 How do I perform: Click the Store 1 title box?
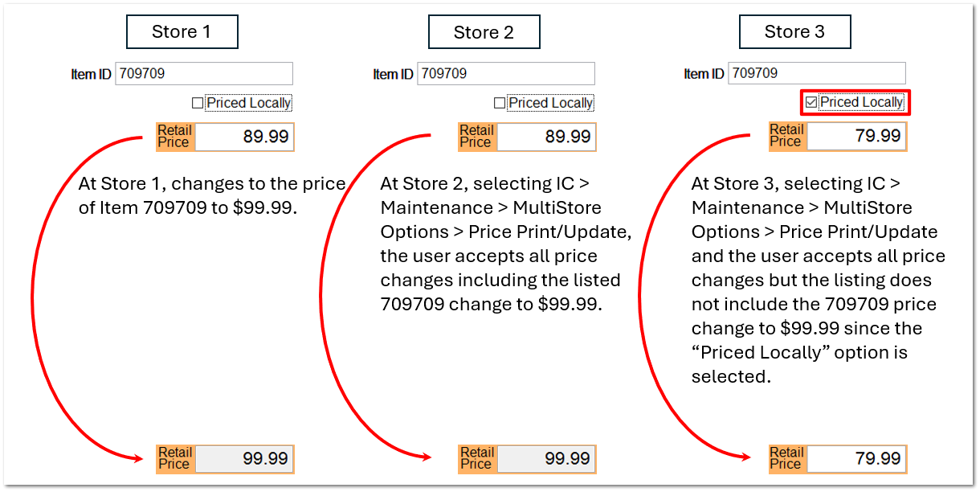click(182, 31)
